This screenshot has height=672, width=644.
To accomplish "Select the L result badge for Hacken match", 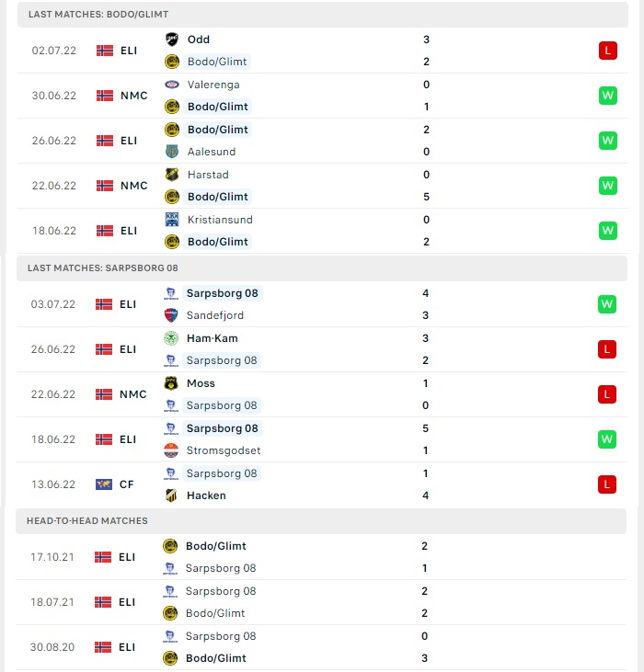I will coord(606,484).
